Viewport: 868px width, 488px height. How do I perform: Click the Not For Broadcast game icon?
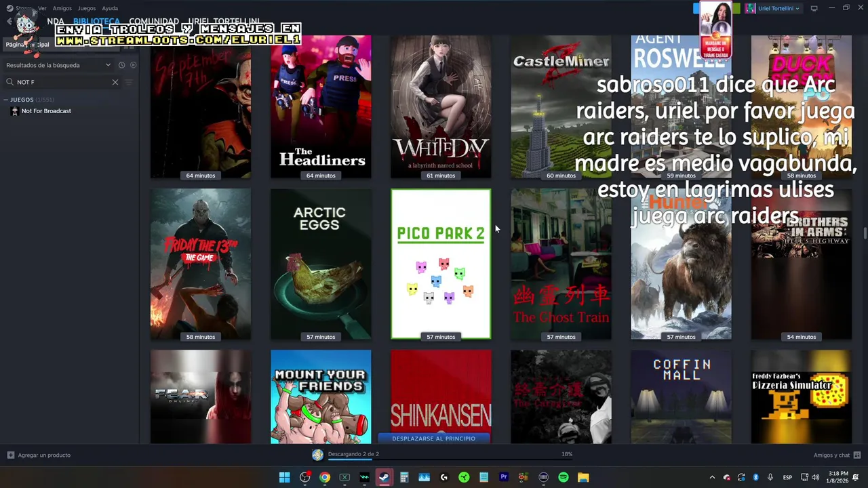15,111
